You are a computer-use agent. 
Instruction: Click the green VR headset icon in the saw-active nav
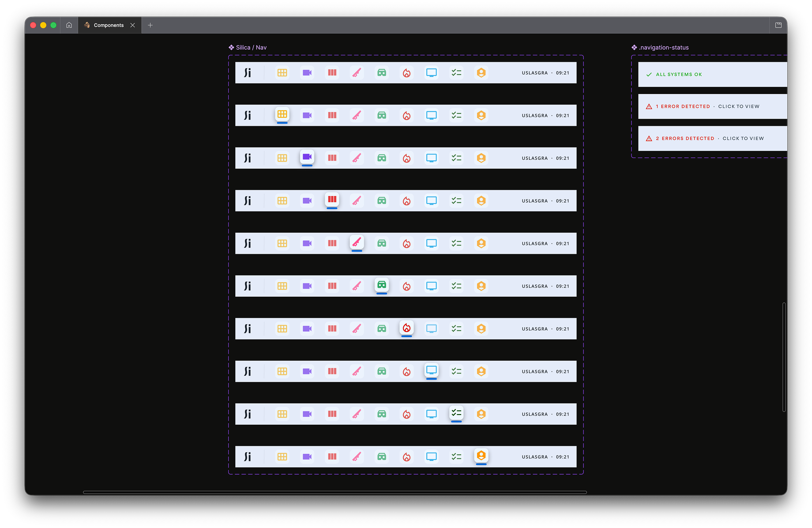(382, 243)
